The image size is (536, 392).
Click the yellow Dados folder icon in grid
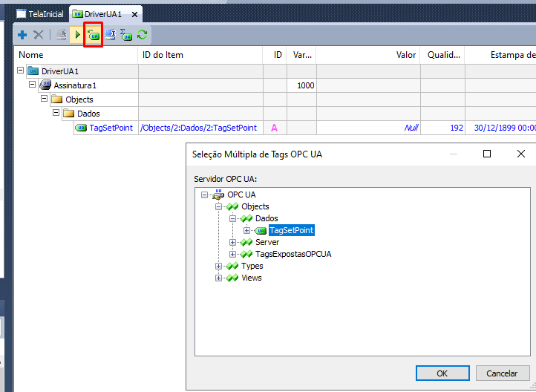[x=69, y=114]
